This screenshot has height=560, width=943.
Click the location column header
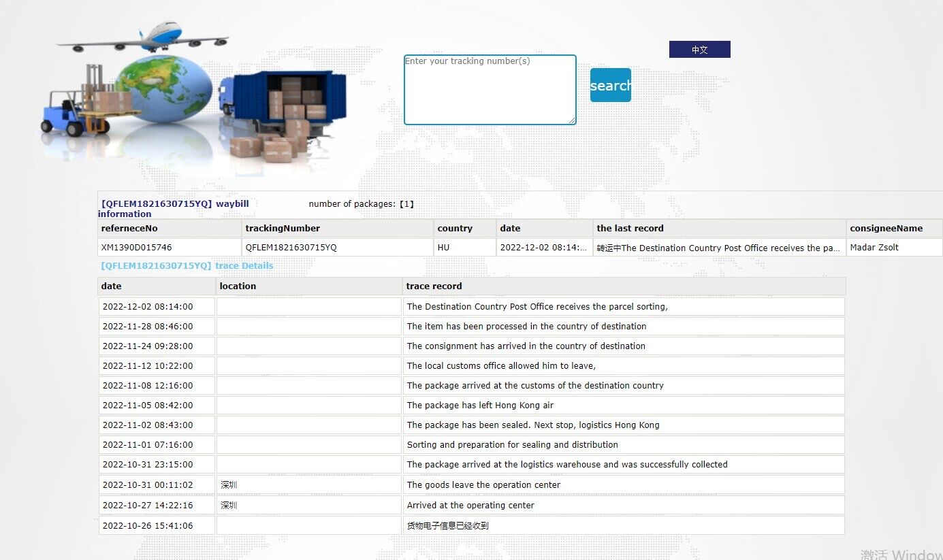(309, 286)
